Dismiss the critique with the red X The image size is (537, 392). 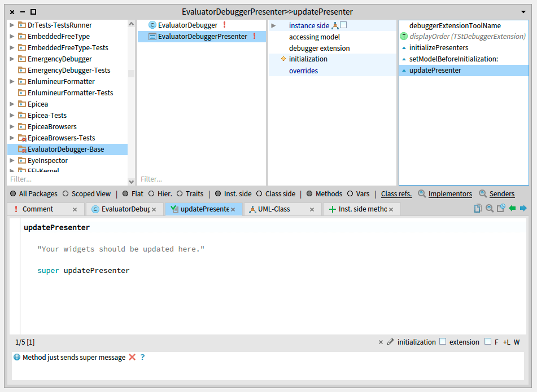(x=132, y=357)
